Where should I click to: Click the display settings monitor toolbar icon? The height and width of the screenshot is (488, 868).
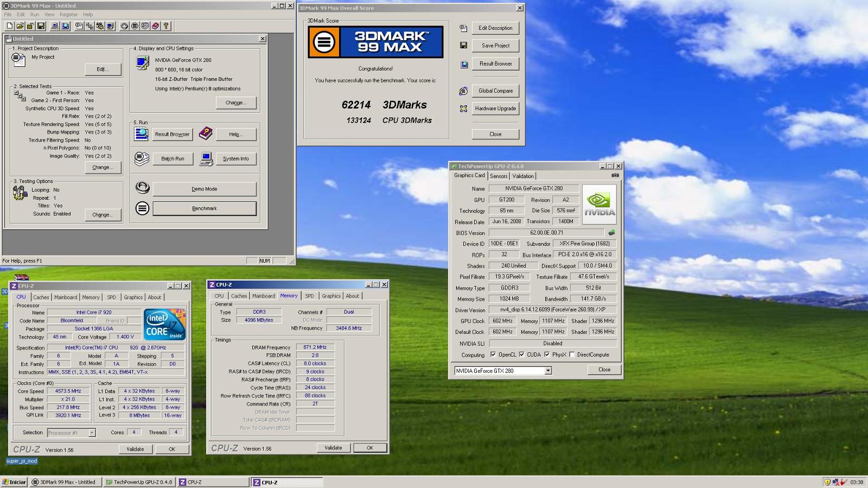(x=110, y=26)
